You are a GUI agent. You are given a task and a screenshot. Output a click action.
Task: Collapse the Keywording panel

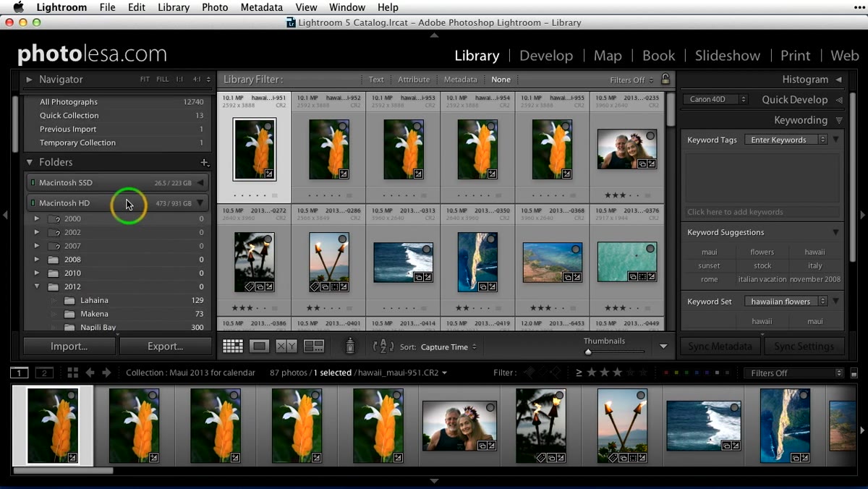pyautogui.click(x=839, y=120)
